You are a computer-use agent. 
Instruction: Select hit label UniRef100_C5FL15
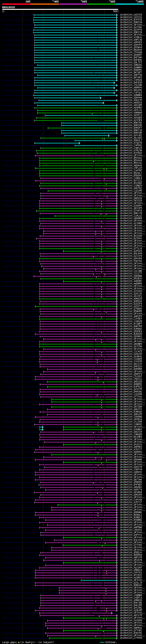[131, 168]
